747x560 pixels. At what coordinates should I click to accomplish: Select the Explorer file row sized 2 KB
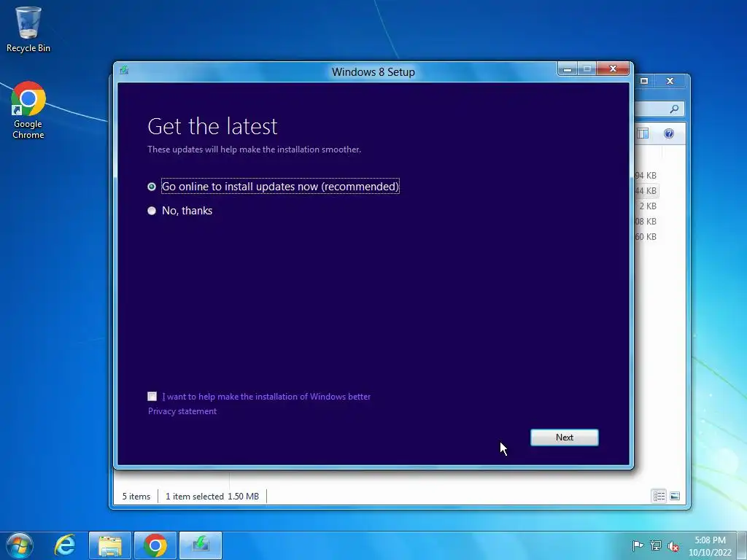pos(646,206)
